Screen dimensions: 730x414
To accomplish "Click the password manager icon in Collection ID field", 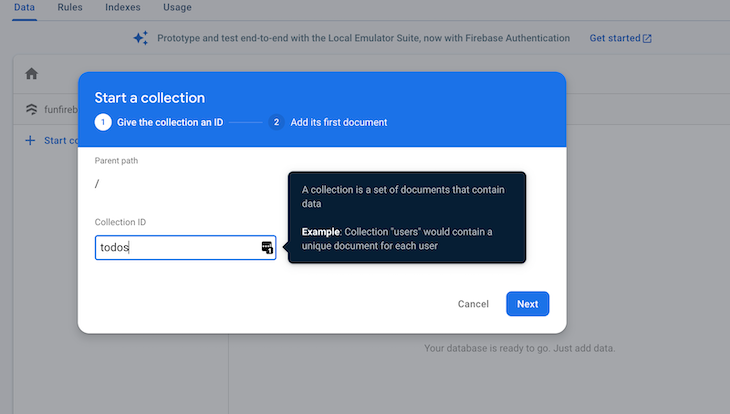I will [267, 247].
